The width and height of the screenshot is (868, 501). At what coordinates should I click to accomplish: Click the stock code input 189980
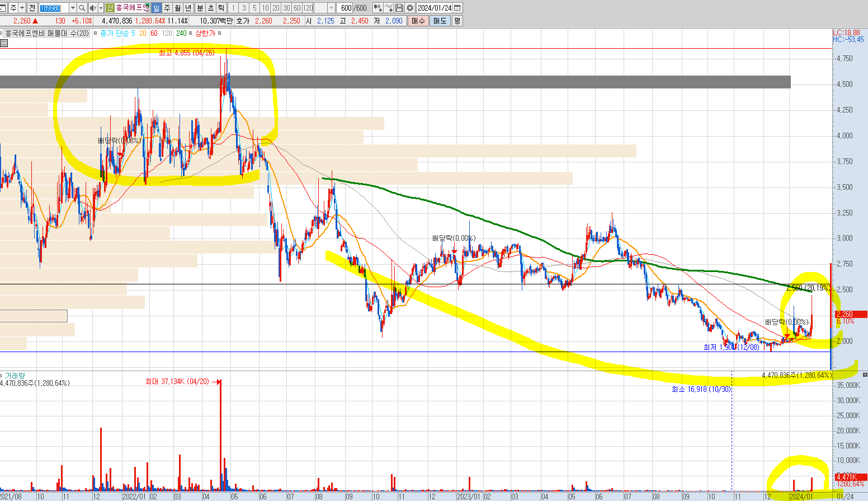[x=54, y=8]
